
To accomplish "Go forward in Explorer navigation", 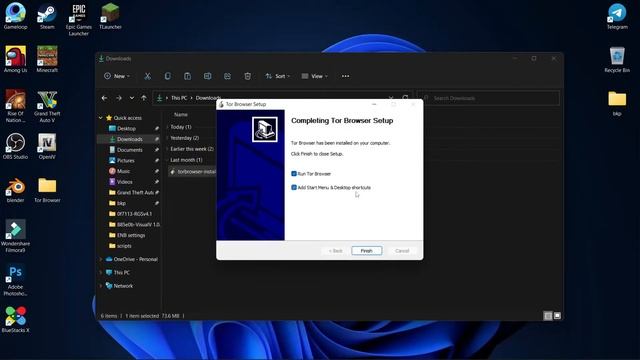I will [119, 98].
